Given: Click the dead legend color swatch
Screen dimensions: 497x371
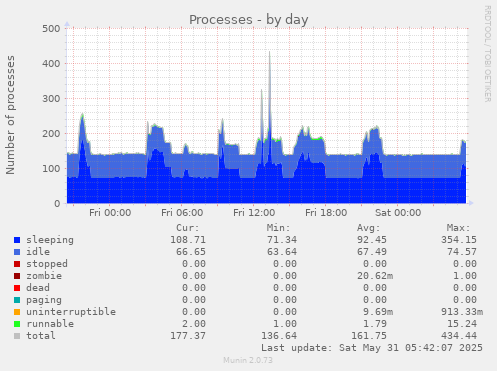Looking at the screenshot, I should (x=17, y=288).
